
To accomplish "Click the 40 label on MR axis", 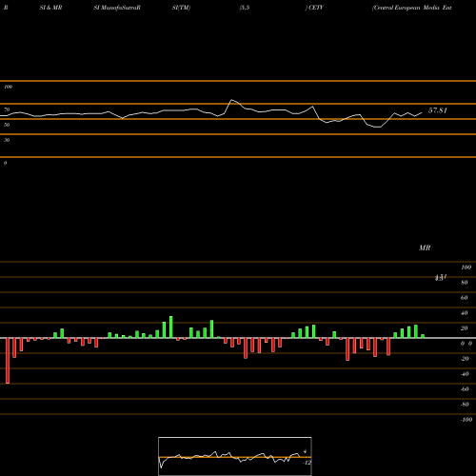I will (x=464, y=313).
